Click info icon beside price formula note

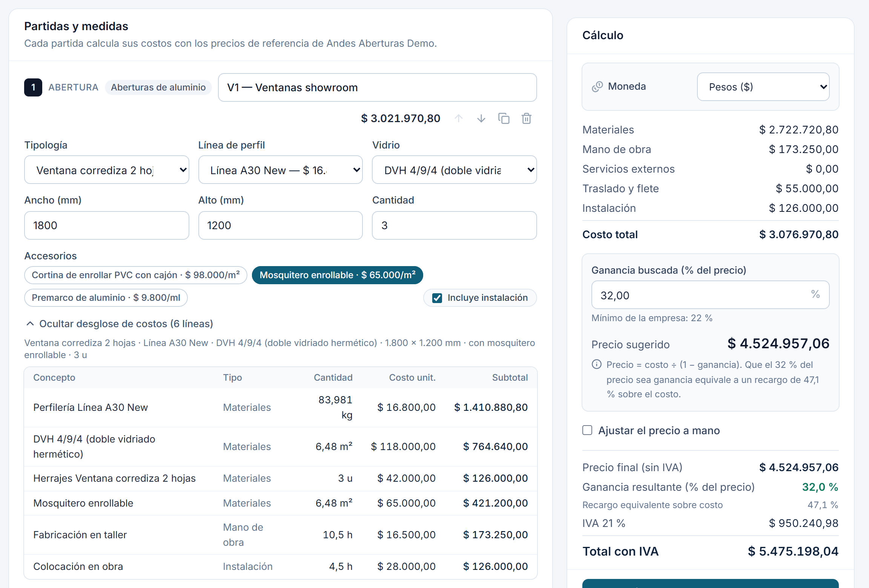597,364
